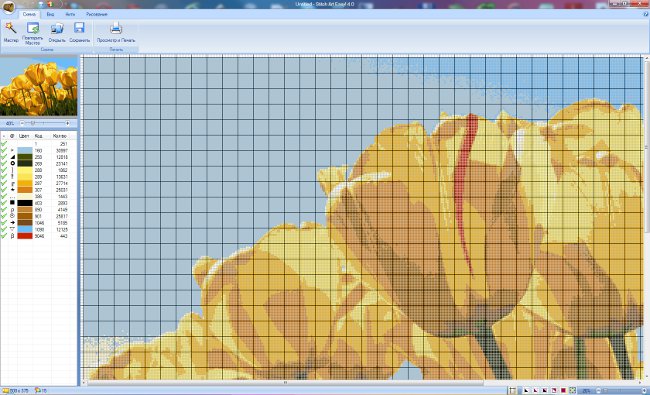
Task: Switch to the Рисование ribbon tab
Action: (x=97, y=14)
